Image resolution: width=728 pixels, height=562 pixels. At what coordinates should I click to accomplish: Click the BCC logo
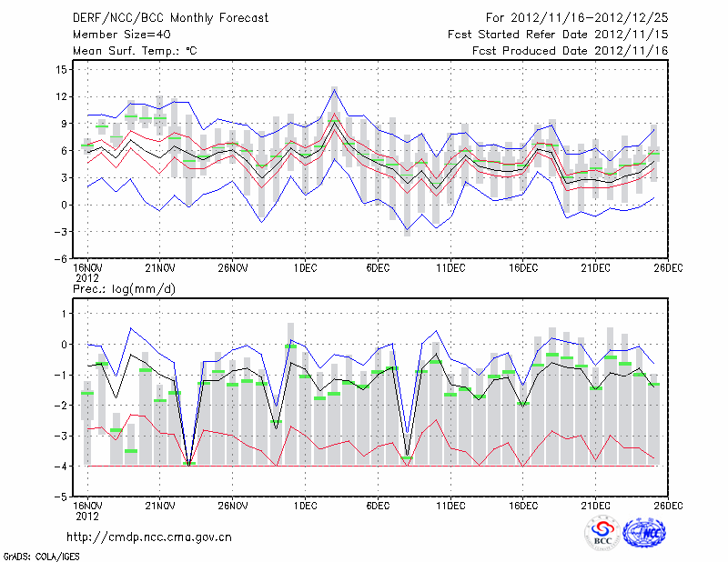click(602, 534)
